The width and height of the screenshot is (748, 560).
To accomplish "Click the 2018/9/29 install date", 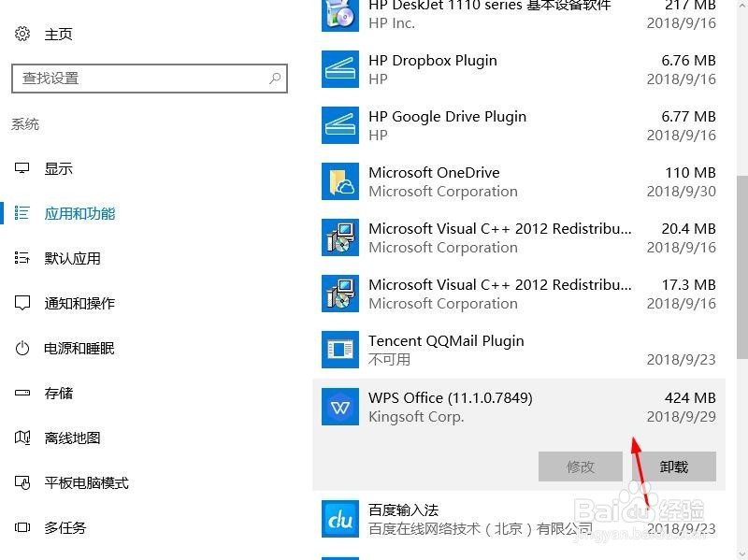I will tap(682, 416).
